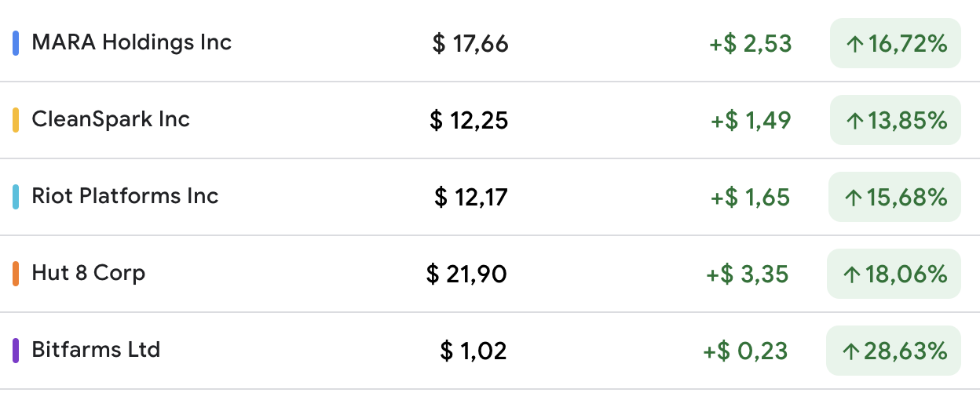Click the Bitfarms Ltd stock name
The image size is (980, 400).
(96, 350)
